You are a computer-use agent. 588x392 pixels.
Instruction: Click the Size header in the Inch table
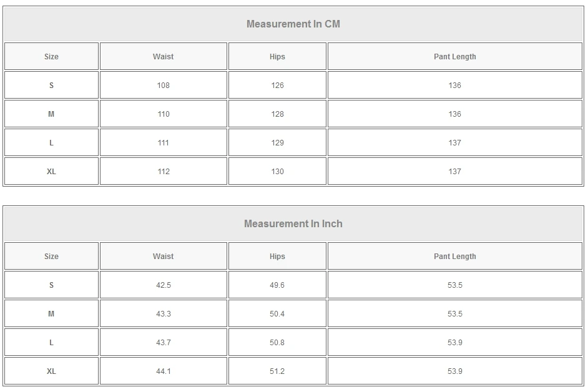click(x=51, y=257)
